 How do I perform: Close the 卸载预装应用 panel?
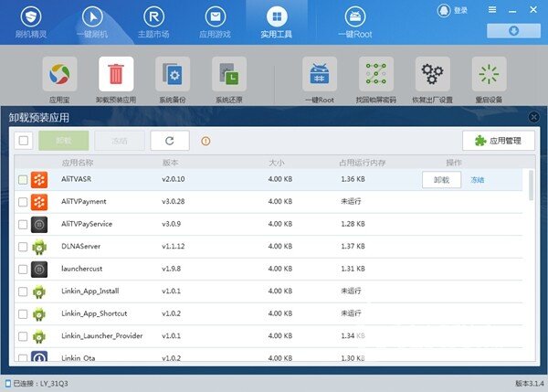click(533, 117)
